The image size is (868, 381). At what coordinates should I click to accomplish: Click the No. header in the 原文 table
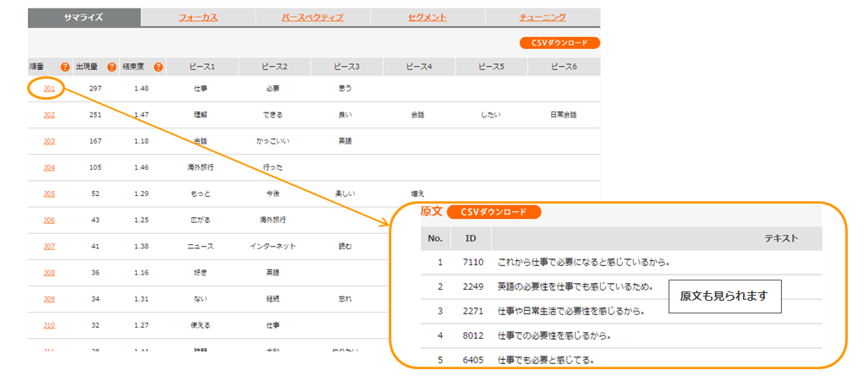coord(435,238)
